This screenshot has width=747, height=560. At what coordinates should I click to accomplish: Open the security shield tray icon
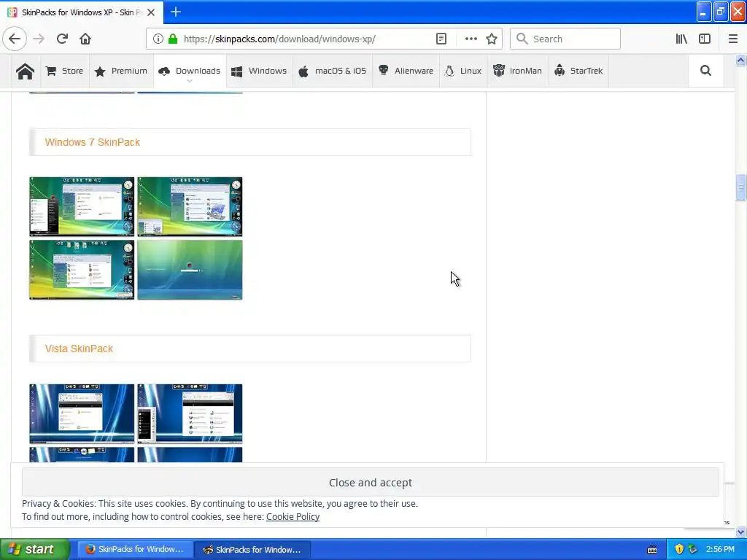click(x=679, y=550)
